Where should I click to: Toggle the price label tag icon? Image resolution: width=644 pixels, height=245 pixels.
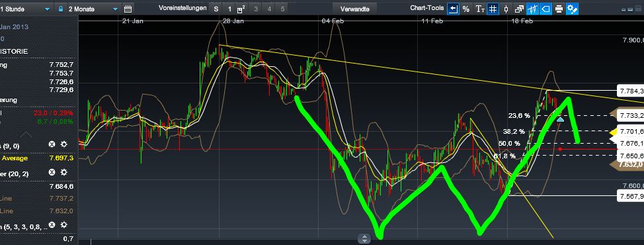(545, 9)
